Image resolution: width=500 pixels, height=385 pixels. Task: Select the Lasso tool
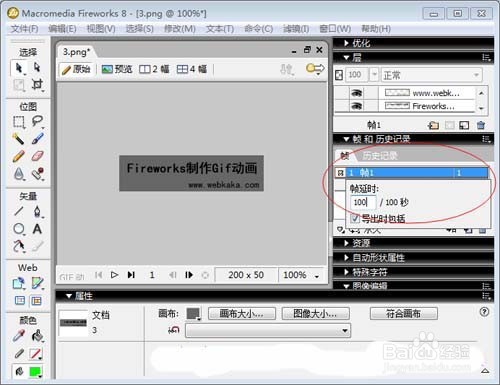click(37, 122)
